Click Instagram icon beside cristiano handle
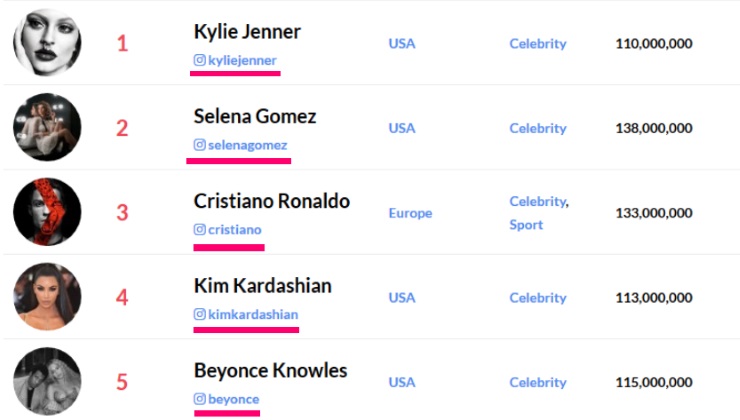The image size is (740, 420). coord(200,229)
